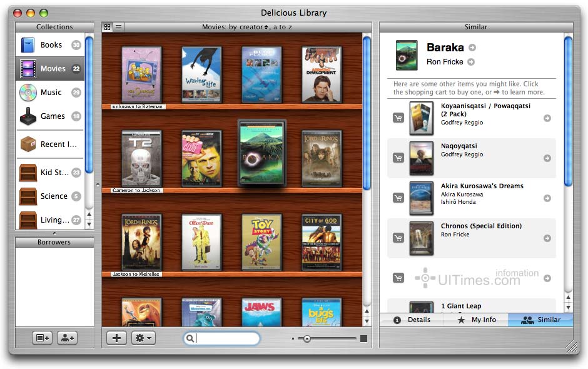
Task: Adjust the cover size slider knob
Action: [307, 338]
